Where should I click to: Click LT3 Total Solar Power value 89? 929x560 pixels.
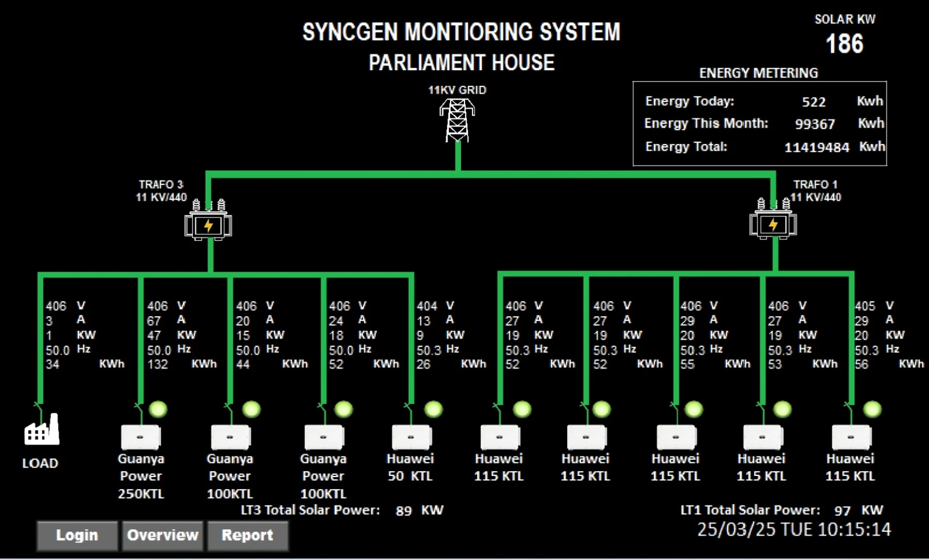coord(404,511)
